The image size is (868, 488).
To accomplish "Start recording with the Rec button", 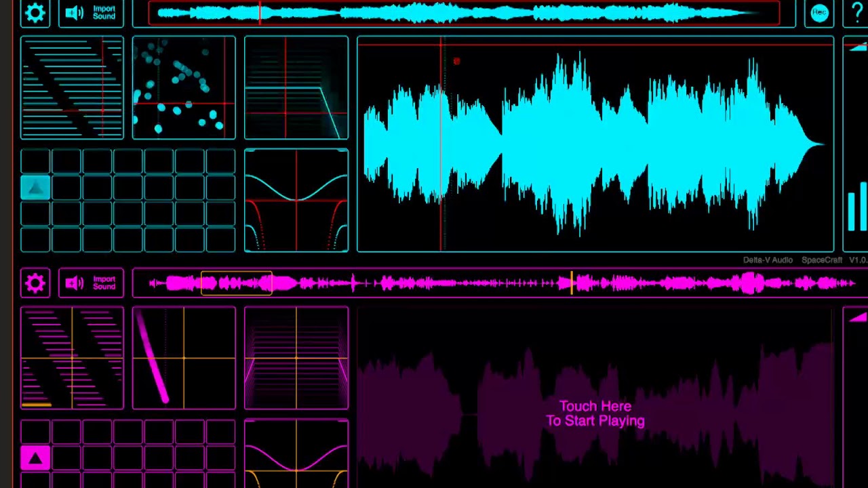I will 819,12.
